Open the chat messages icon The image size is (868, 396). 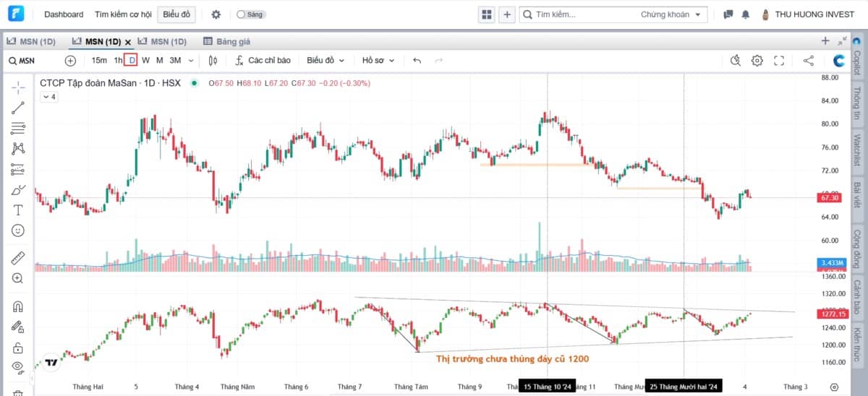[x=728, y=14]
